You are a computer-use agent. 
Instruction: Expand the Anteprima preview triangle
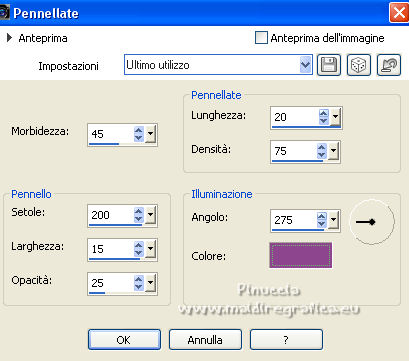point(10,38)
